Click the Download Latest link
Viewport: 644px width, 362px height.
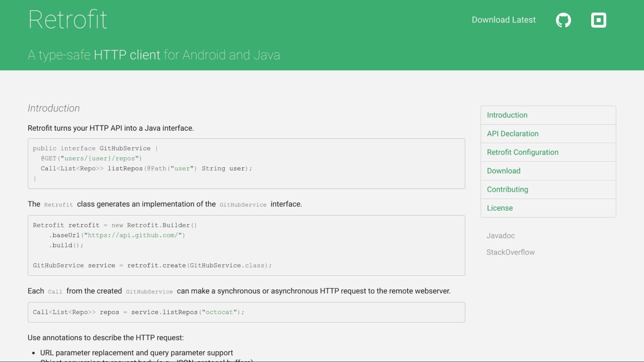504,20
